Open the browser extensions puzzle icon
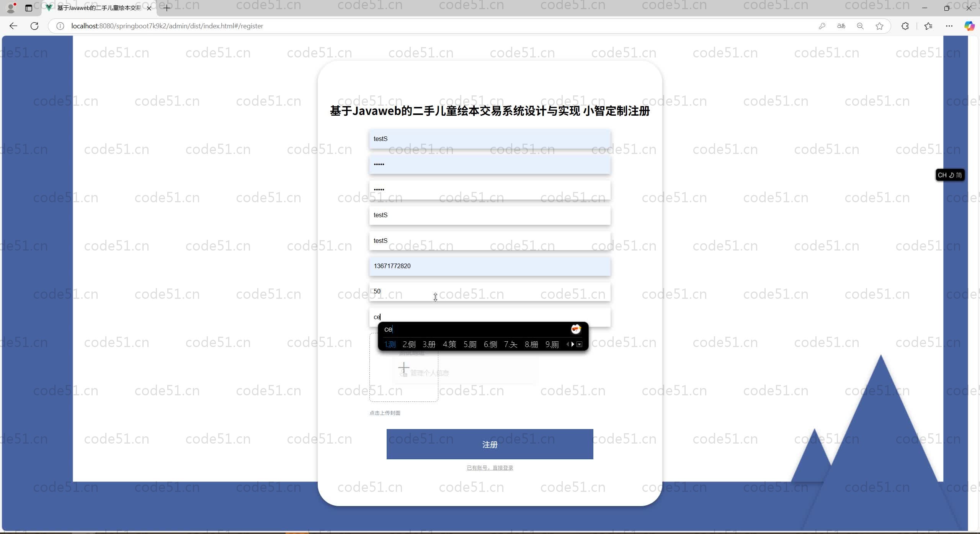This screenshot has width=980, height=534. click(x=905, y=26)
